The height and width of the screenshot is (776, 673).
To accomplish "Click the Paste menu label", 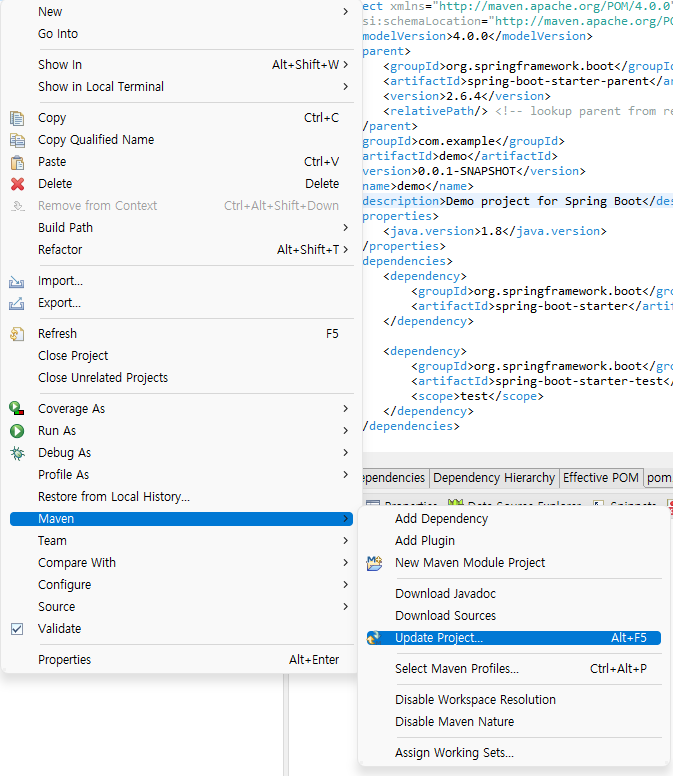I will [x=52, y=162].
